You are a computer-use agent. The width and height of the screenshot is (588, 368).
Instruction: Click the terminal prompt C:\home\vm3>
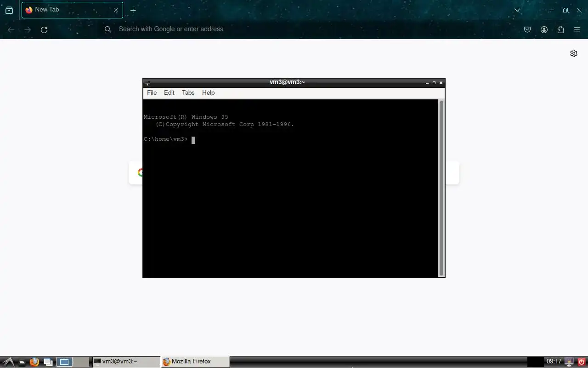[x=165, y=139]
